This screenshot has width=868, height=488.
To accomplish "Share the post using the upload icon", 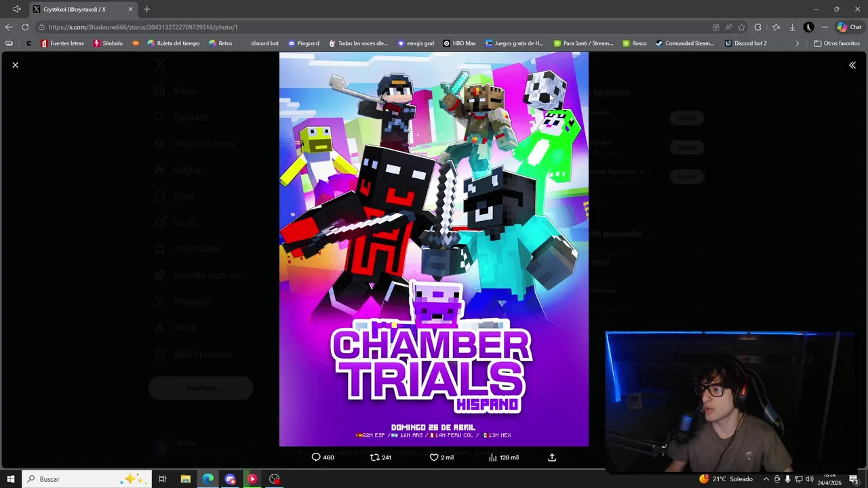I will 552,457.
